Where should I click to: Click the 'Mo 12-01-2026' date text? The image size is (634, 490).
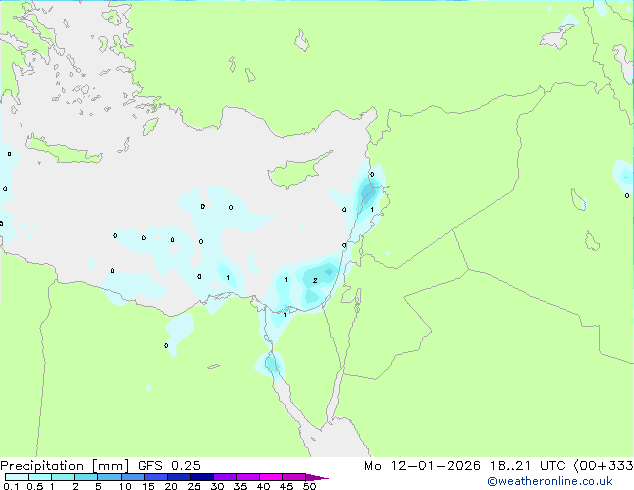422,466
